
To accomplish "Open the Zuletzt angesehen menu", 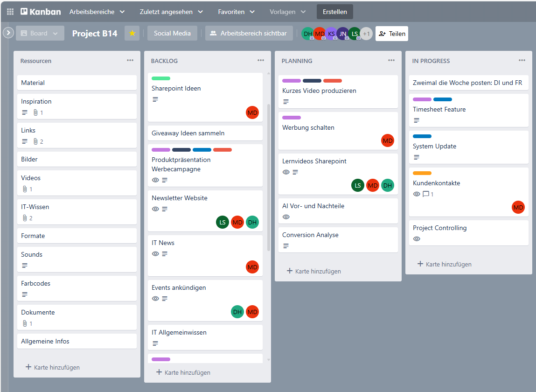I will pyautogui.click(x=171, y=12).
